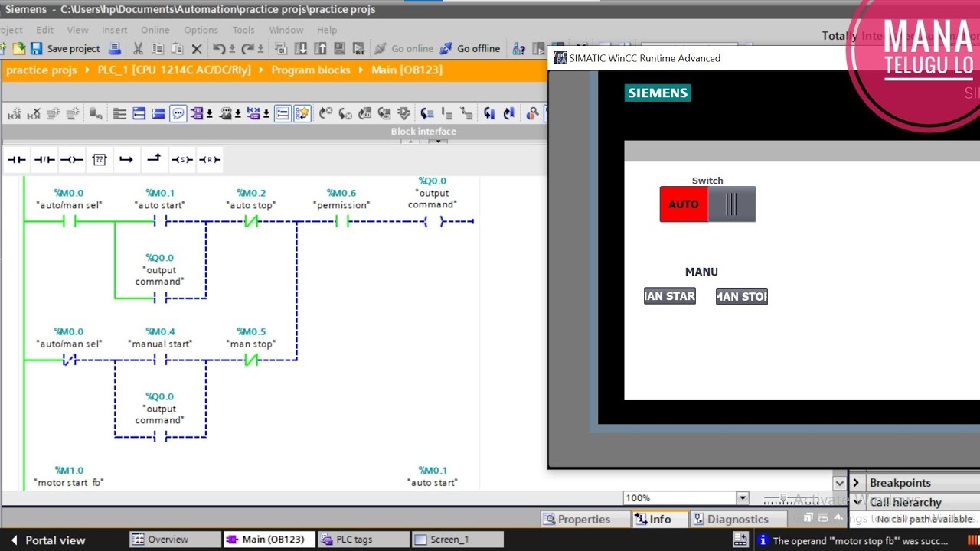Toggle free-form comments view icon
980x551 pixels.
178,113
